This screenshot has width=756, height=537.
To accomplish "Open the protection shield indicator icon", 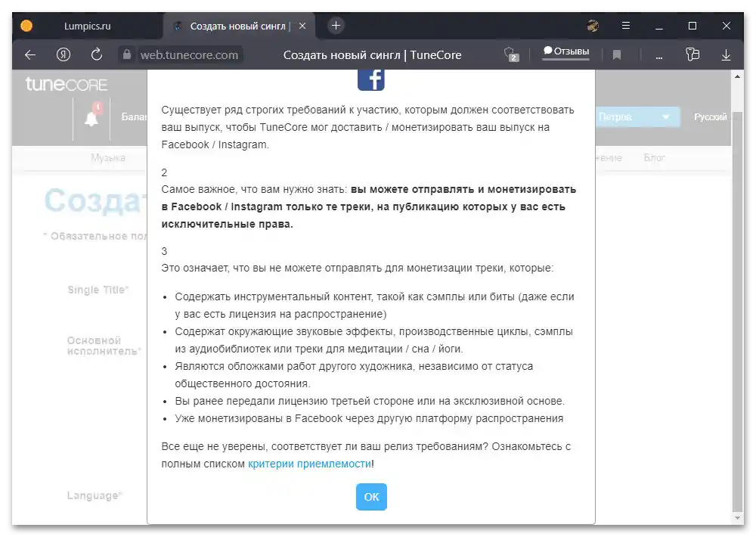I will [511, 54].
